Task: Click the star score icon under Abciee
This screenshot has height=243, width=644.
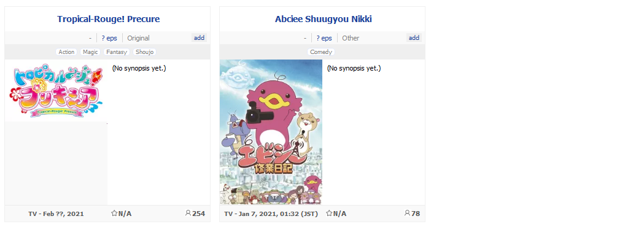Action: 329,214
